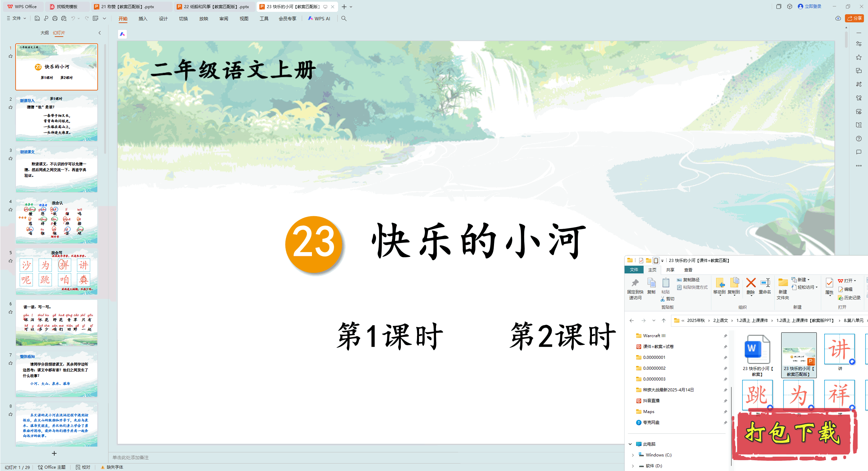The width and height of the screenshot is (868, 471).
Task: Open the 插入 ribbon tab
Action: point(143,19)
